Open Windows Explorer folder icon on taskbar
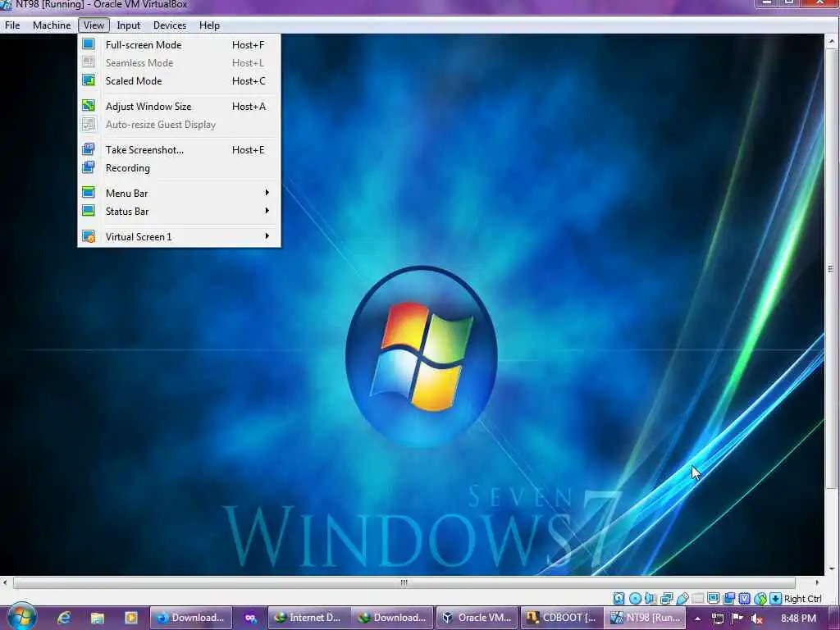The height and width of the screenshot is (630, 840). click(97, 618)
